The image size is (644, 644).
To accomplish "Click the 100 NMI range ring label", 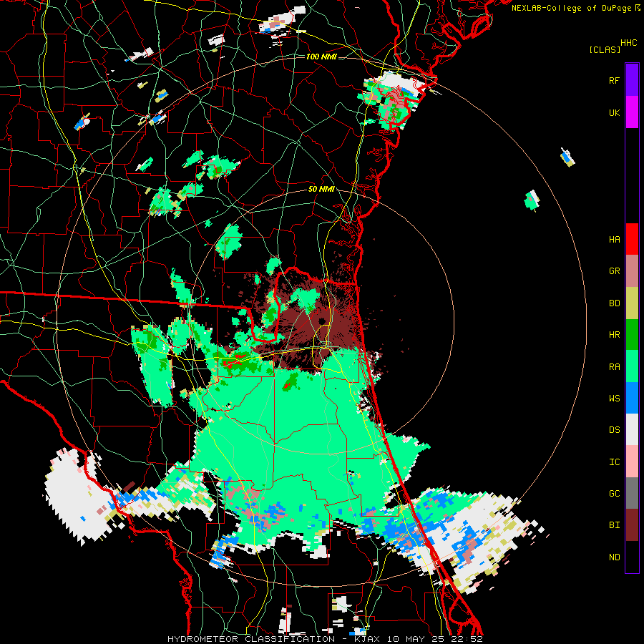I will point(321,57).
